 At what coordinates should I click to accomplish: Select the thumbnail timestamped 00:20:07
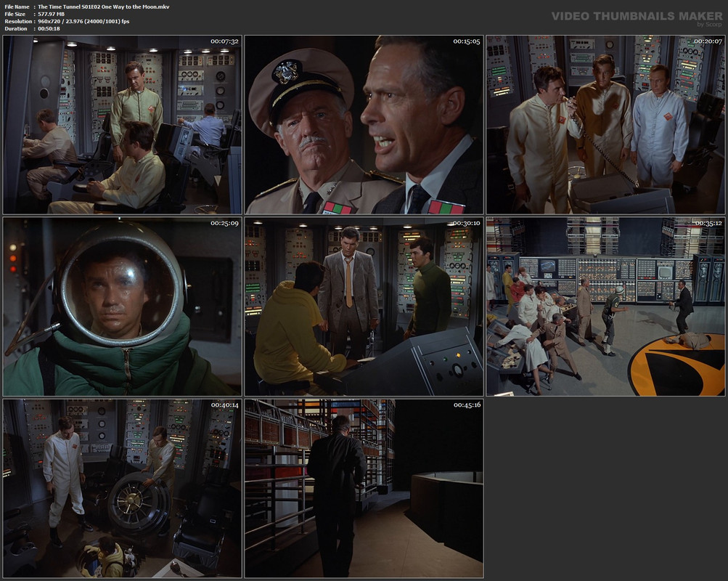coord(605,124)
